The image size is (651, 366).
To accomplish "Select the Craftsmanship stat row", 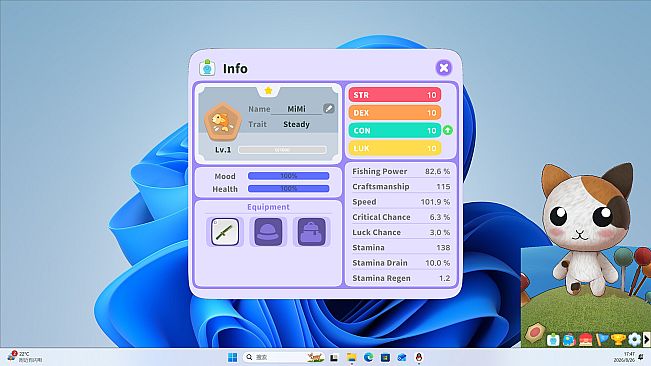I will pos(401,186).
